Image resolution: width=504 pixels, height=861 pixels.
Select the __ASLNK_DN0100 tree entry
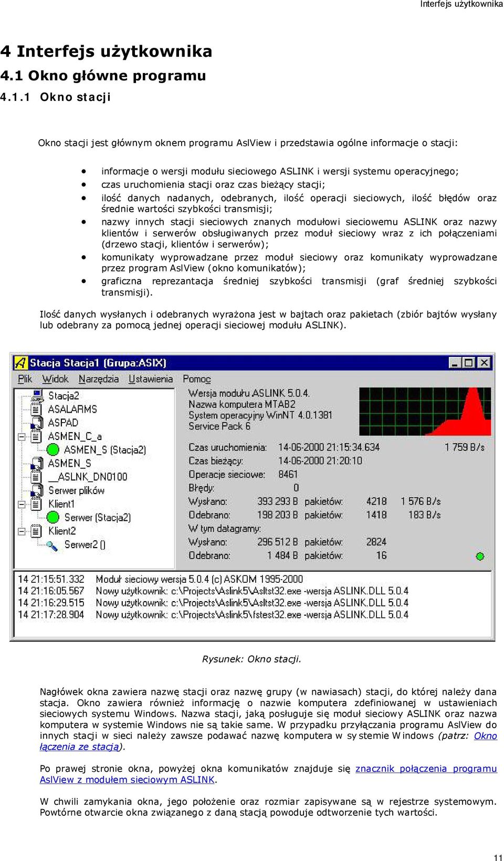[88, 477]
